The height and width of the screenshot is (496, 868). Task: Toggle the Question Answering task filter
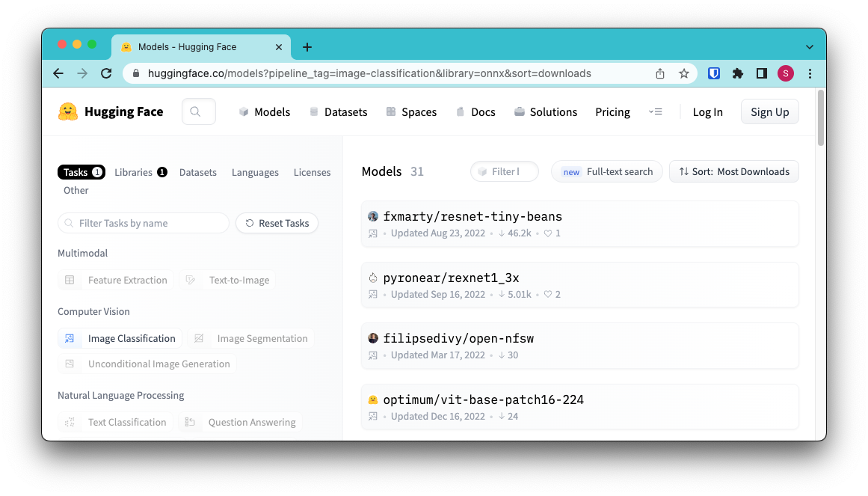(240, 422)
